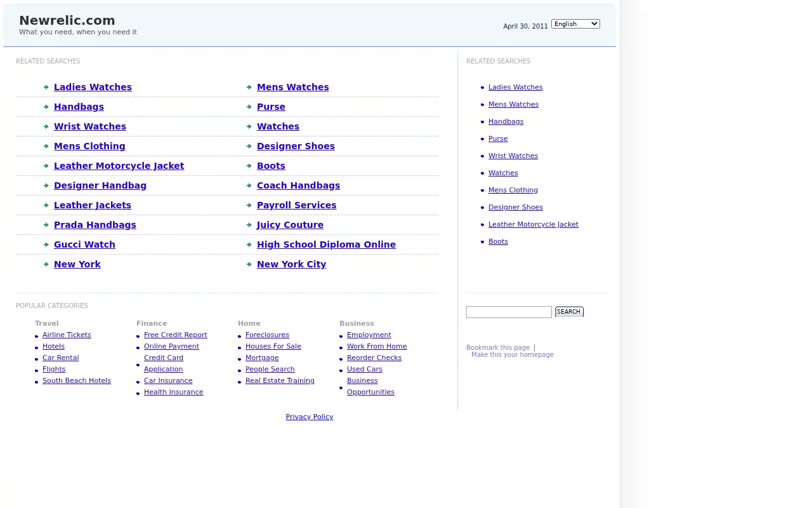Image resolution: width=812 pixels, height=508 pixels.
Task: Go to Online Payment link
Action: pyautogui.click(x=171, y=347)
